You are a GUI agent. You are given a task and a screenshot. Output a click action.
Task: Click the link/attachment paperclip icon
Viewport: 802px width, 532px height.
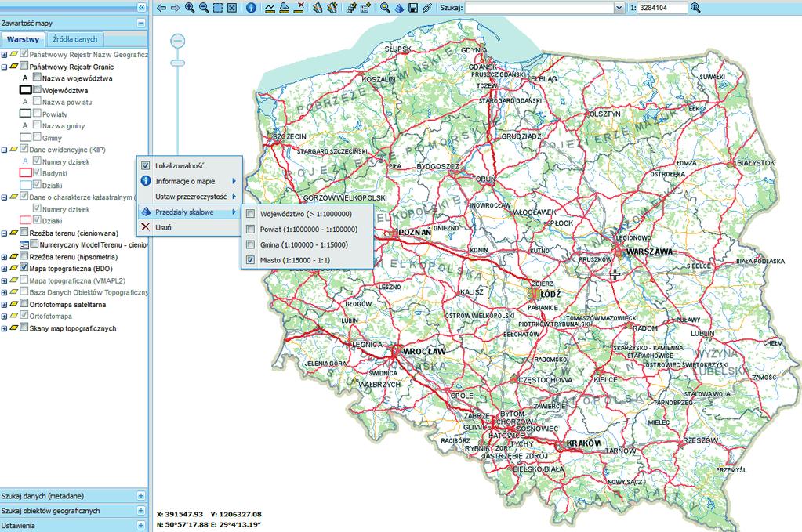coord(427,8)
